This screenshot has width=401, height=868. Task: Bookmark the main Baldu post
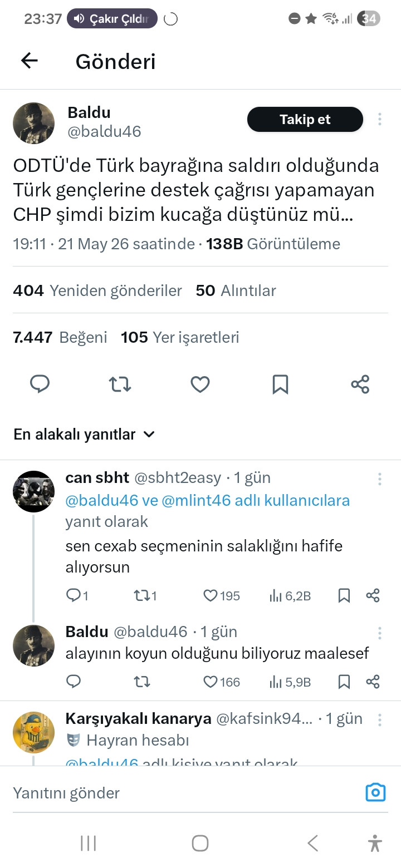point(280,384)
